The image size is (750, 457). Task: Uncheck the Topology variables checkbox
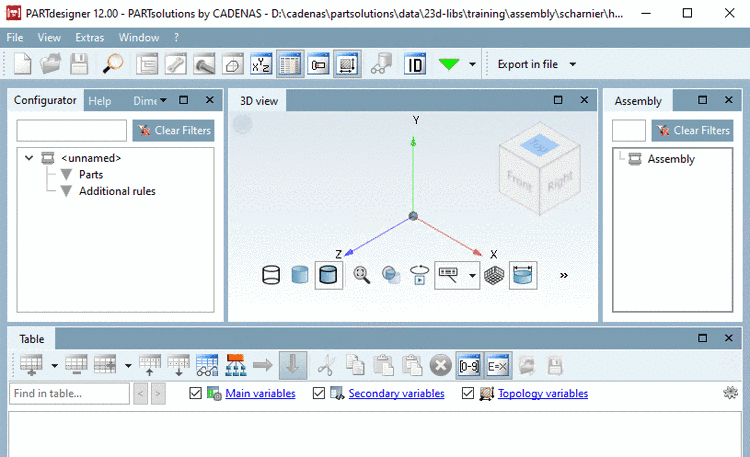(468, 393)
